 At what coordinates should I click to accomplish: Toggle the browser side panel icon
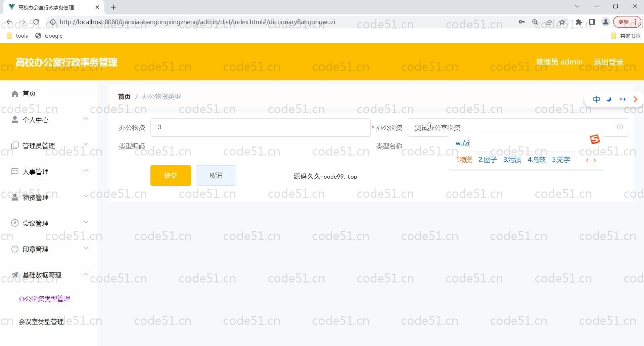(592, 22)
